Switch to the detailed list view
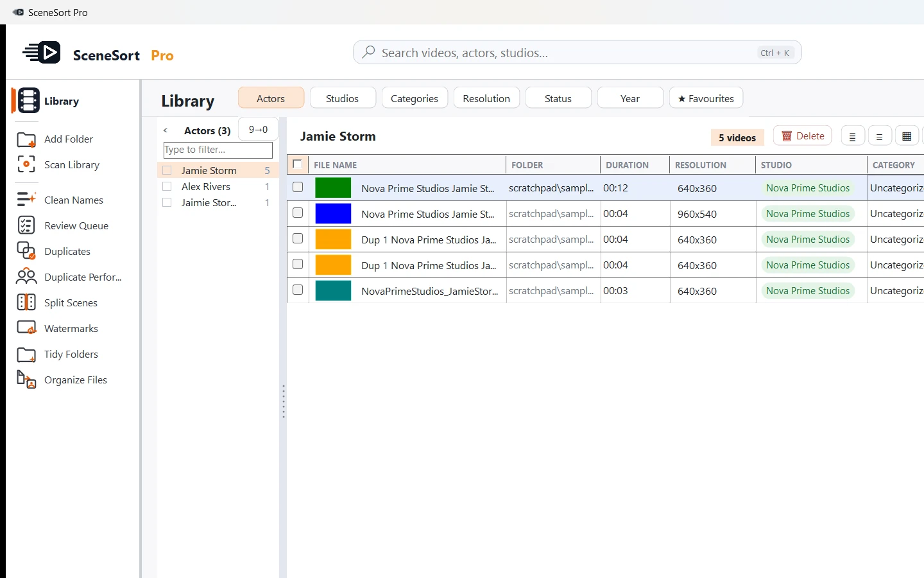The width and height of the screenshot is (924, 578). (x=853, y=137)
